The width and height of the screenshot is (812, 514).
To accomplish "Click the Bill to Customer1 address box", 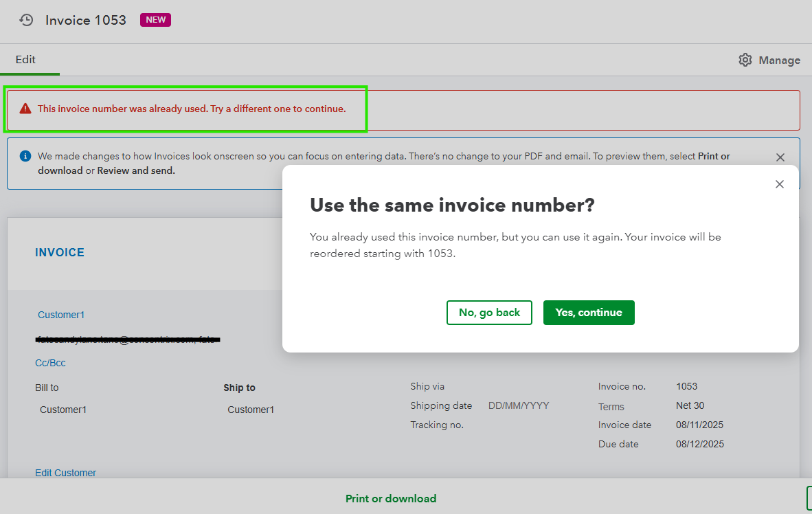I will coord(63,410).
